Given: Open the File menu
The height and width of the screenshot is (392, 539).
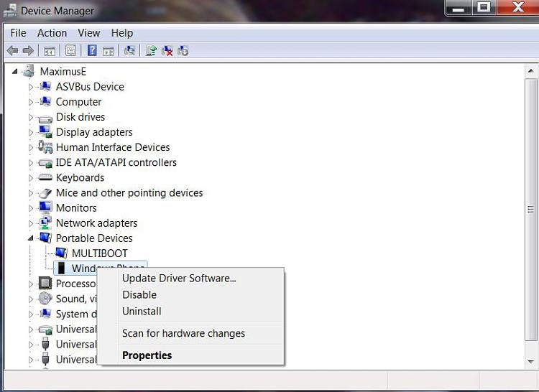Looking at the screenshot, I should point(18,33).
